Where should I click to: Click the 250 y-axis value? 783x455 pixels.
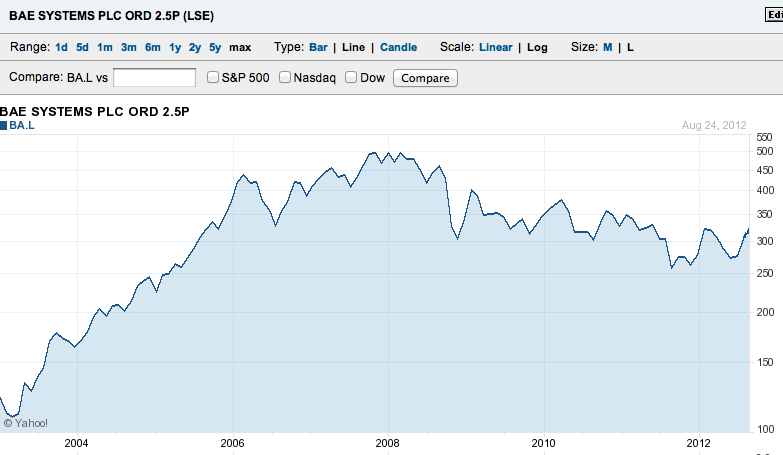[765, 273]
